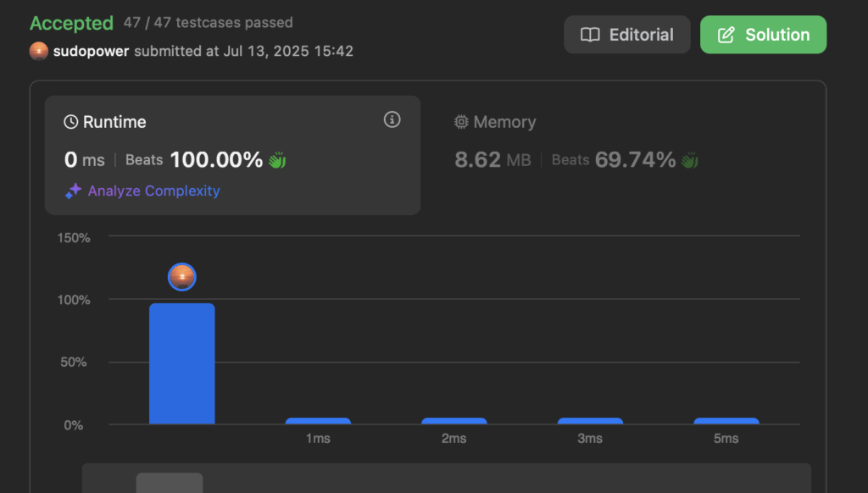
Task: Click the 'submitted at Jul 13, 2025 15:42' text
Action: pyautogui.click(x=243, y=51)
